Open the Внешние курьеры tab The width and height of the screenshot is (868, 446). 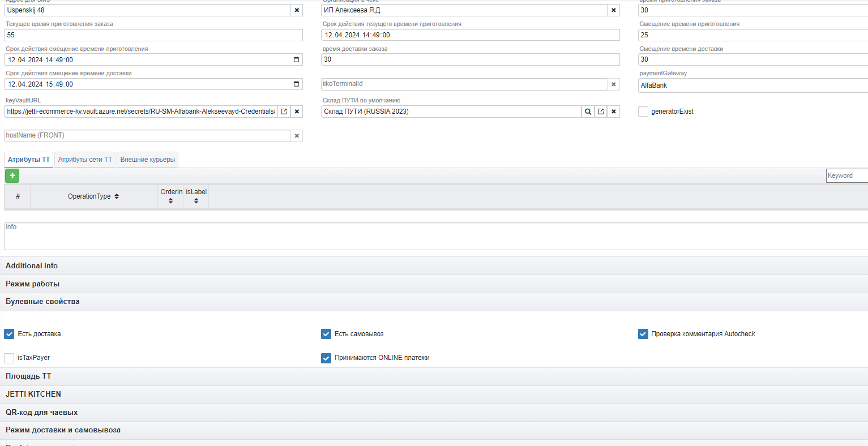148,160
